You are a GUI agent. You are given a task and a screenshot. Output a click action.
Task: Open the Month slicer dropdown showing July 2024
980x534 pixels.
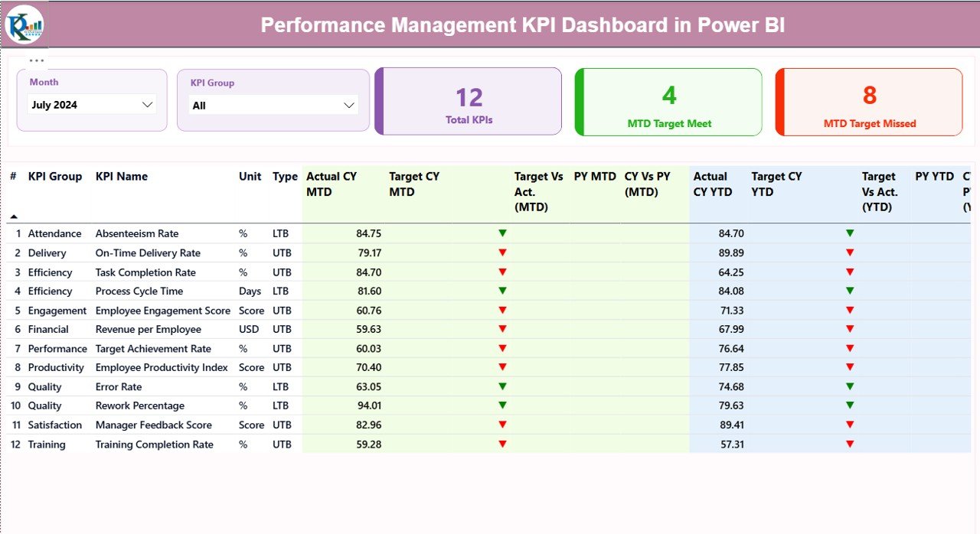148,105
